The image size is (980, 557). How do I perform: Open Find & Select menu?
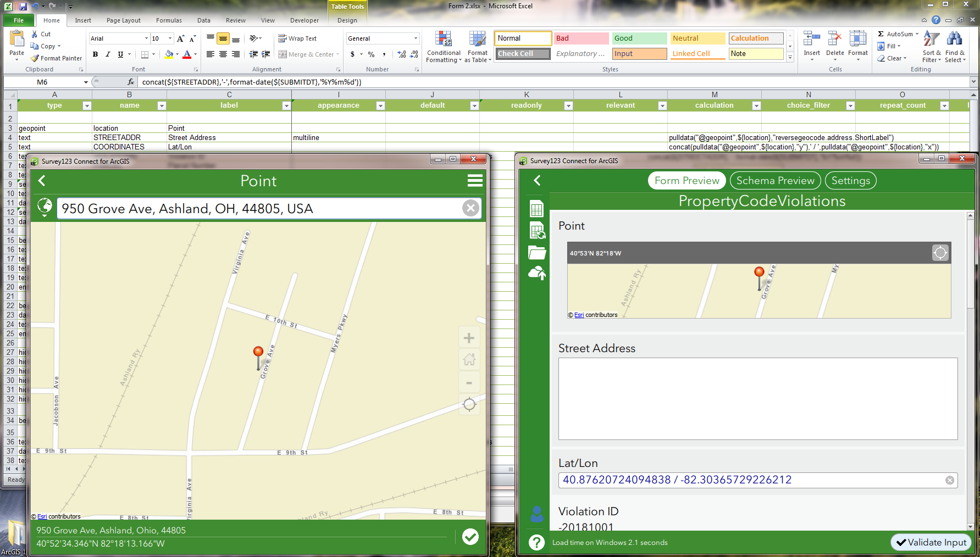pos(955,47)
